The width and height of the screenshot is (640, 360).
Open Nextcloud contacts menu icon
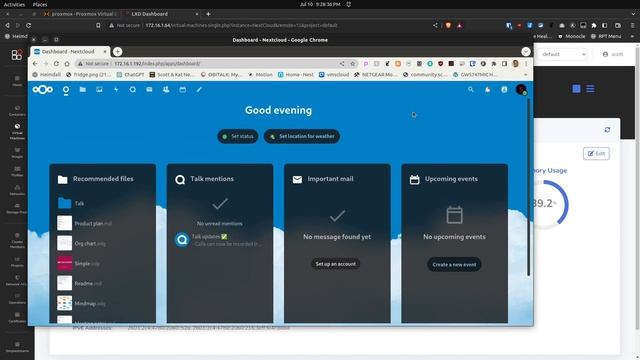click(x=504, y=89)
